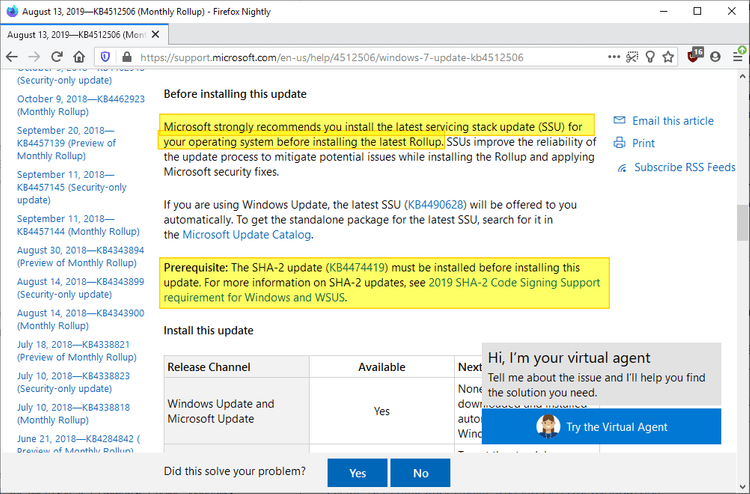Image resolution: width=750 pixels, height=494 pixels.
Task: Click the lightbulb icon in address bar
Action: tap(650, 57)
